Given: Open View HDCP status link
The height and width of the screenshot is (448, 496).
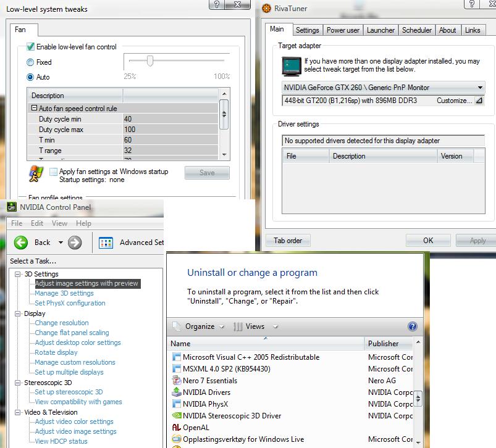Looking at the screenshot, I should point(61,441).
